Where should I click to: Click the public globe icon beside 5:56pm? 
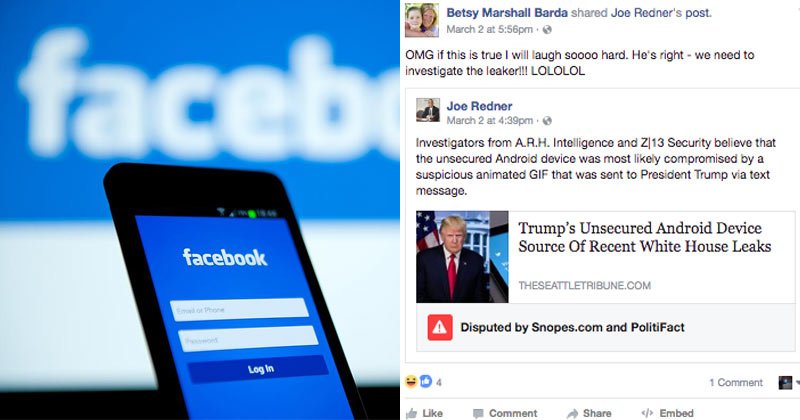[547, 30]
